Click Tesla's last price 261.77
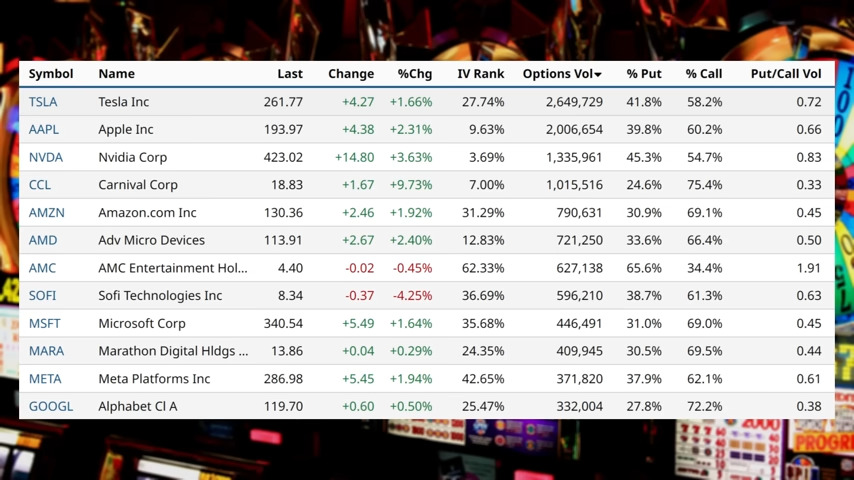Image resolution: width=854 pixels, height=480 pixels. coord(283,102)
